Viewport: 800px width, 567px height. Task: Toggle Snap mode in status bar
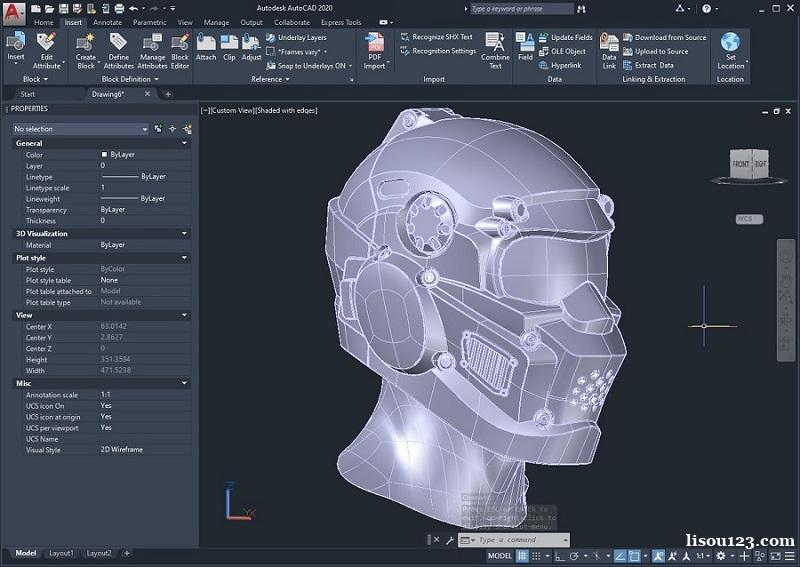pos(536,556)
